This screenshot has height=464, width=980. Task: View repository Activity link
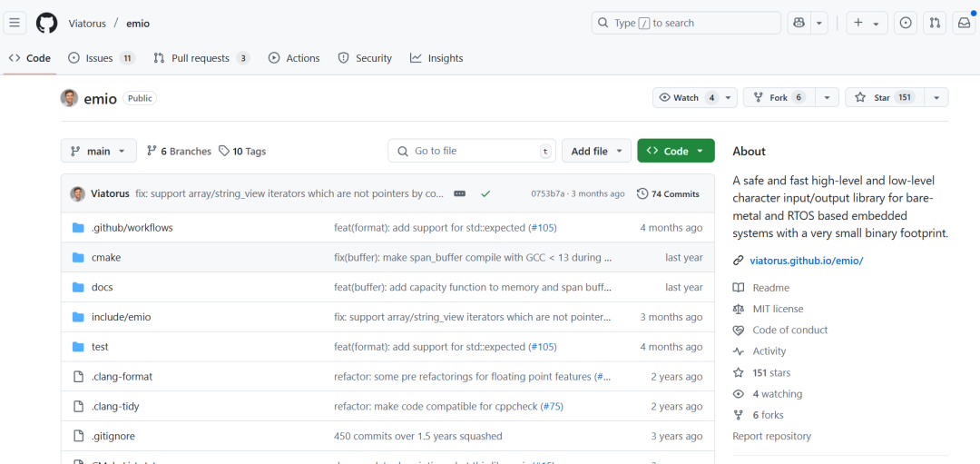click(x=769, y=351)
